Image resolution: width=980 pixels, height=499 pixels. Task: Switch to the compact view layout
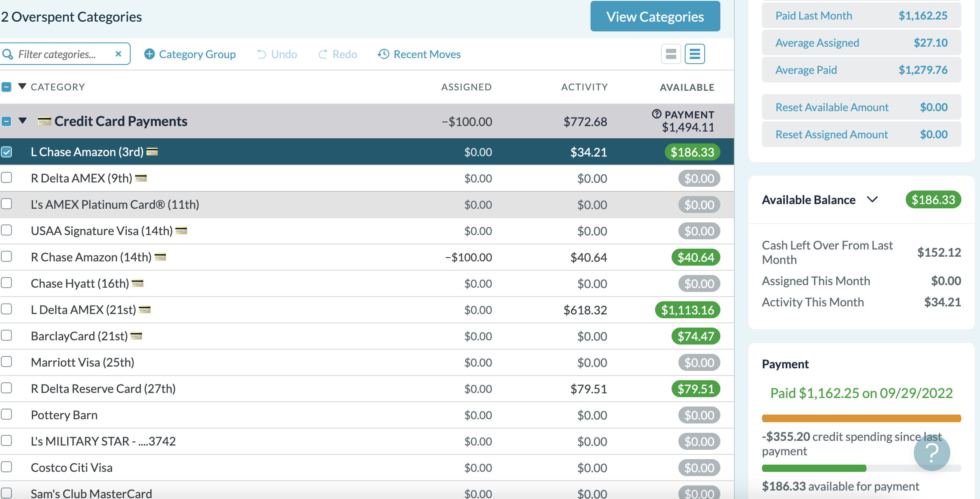point(671,54)
